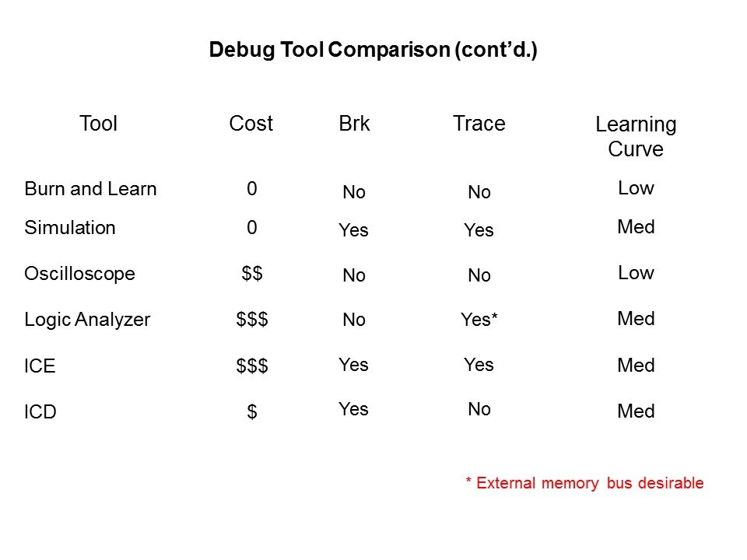Viewport: 747px width, 560px height.
Task: Click the 'Trace' column header
Action: [479, 124]
